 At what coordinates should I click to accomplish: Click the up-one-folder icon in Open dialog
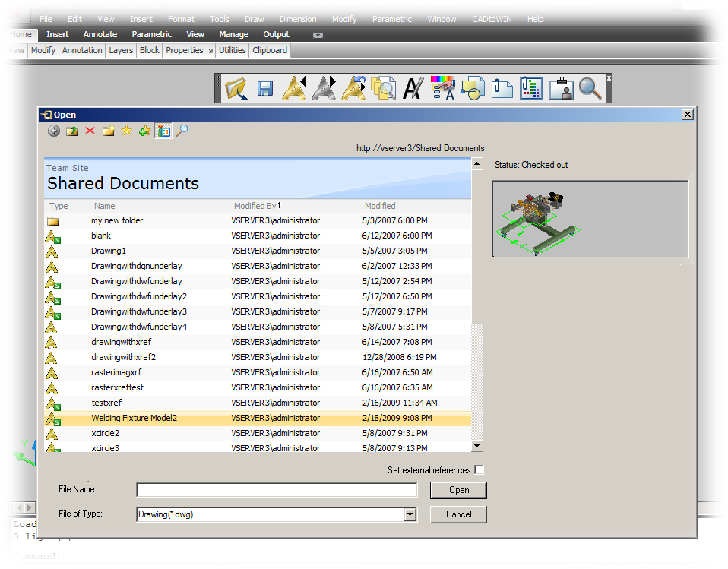point(72,131)
